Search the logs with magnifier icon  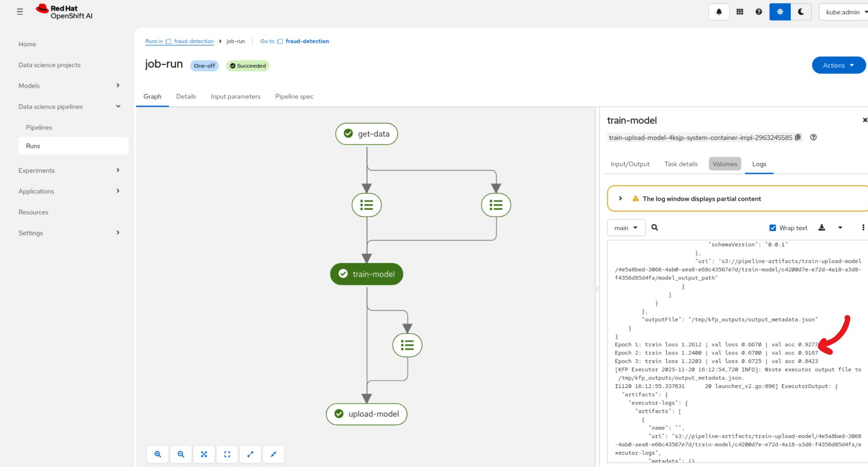tap(654, 227)
